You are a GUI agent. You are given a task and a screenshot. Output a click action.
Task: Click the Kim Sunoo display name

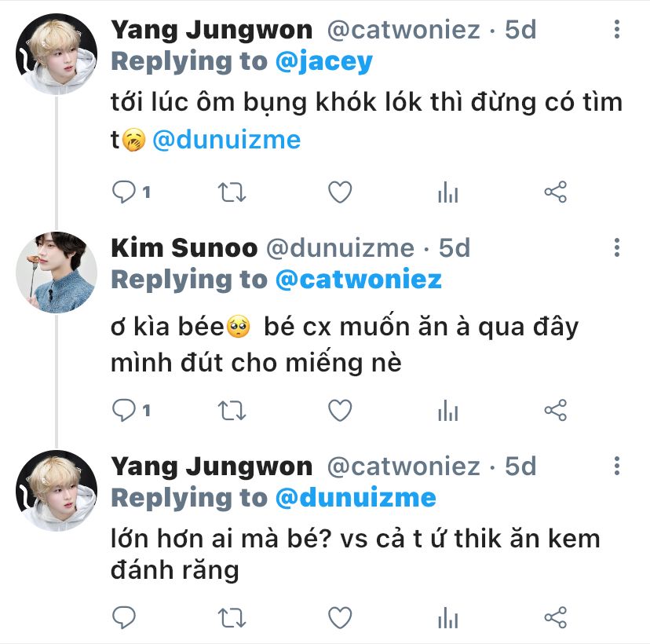coord(184,248)
